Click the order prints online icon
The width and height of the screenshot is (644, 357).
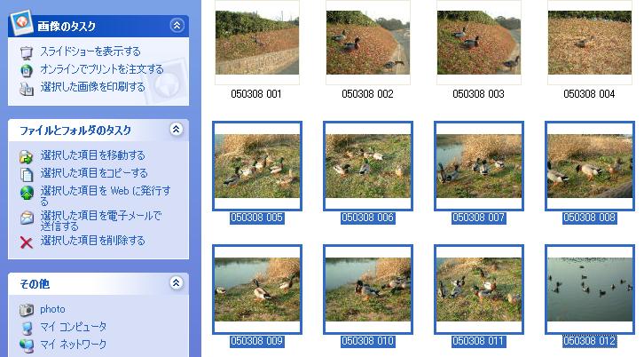pos(27,70)
